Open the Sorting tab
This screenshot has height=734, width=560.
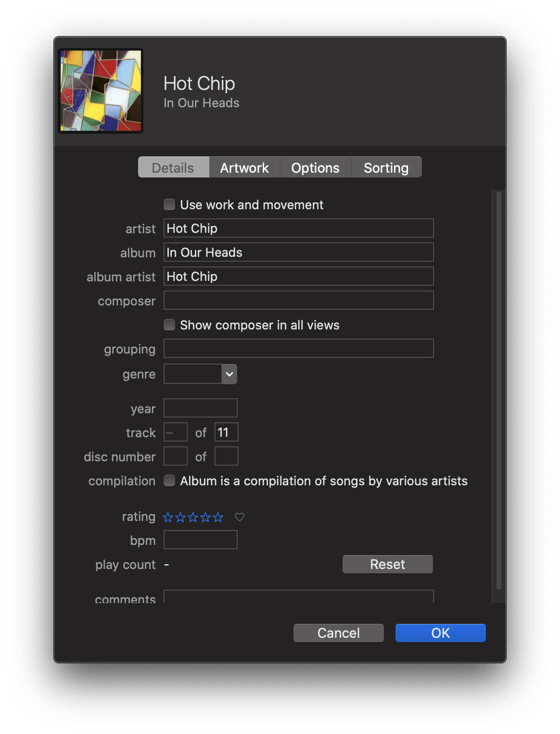(x=386, y=167)
